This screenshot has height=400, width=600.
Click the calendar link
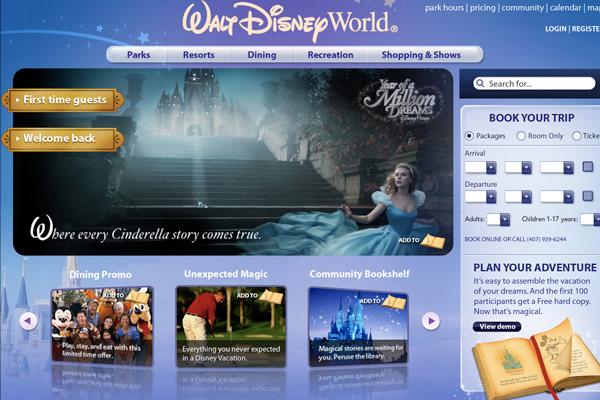tap(566, 8)
